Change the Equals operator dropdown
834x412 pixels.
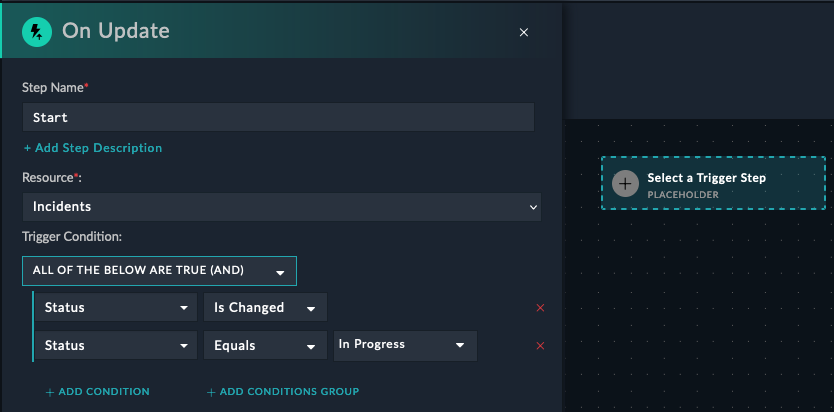[265, 345]
